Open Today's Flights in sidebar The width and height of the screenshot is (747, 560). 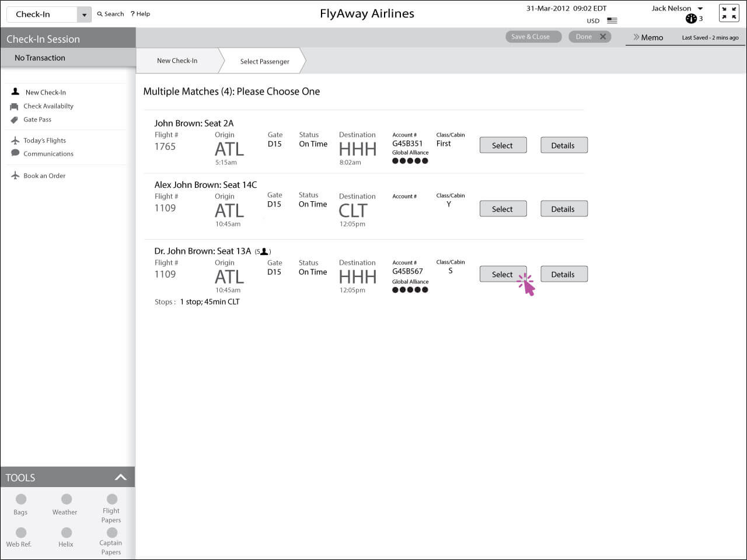point(44,141)
